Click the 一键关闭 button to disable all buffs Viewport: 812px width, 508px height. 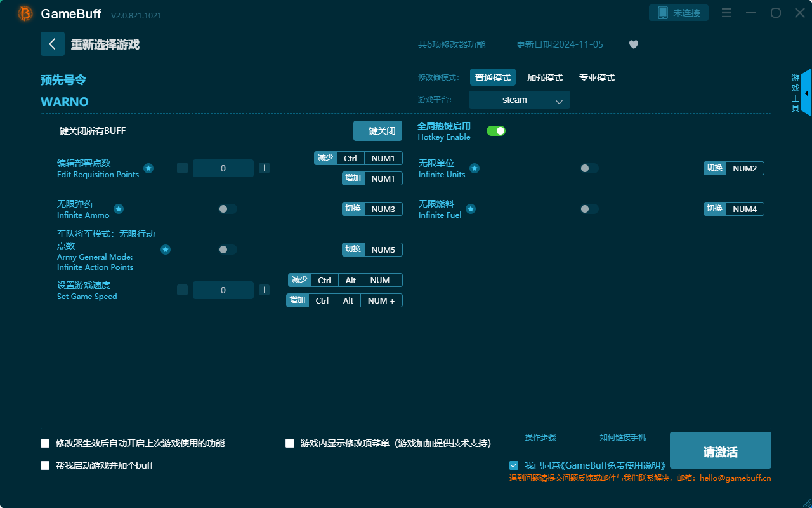pos(377,130)
